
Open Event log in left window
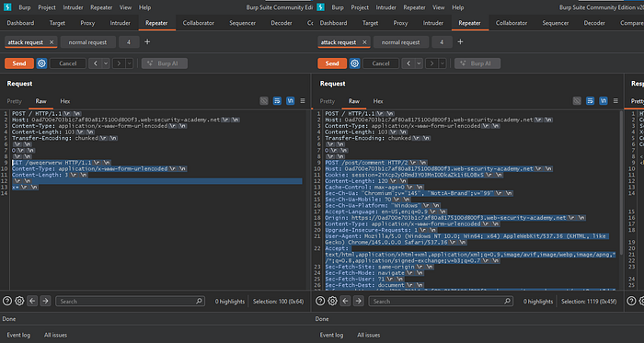click(x=18, y=335)
